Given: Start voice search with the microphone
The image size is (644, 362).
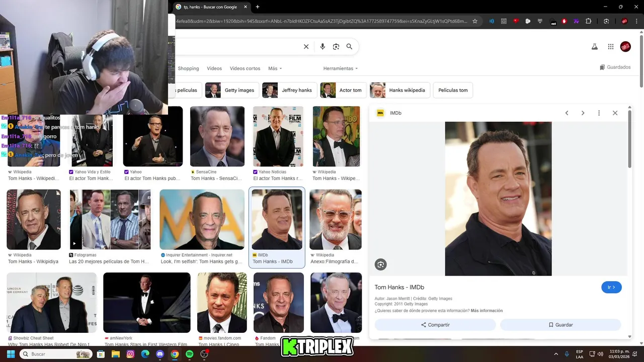Looking at the screenshot, I should [x=323, y=47].
